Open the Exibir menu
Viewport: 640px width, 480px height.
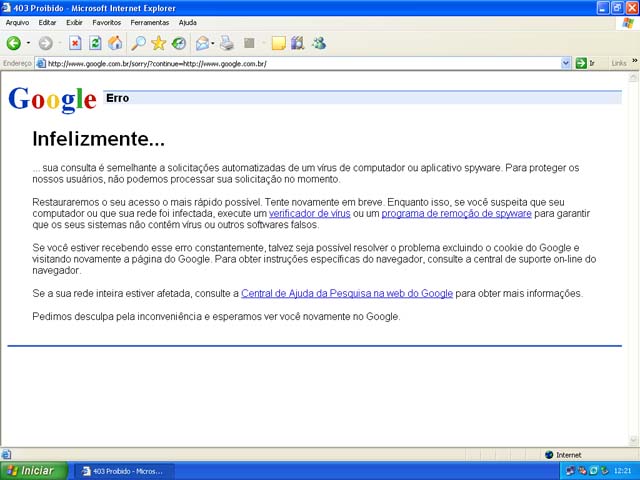coord(74,23)
